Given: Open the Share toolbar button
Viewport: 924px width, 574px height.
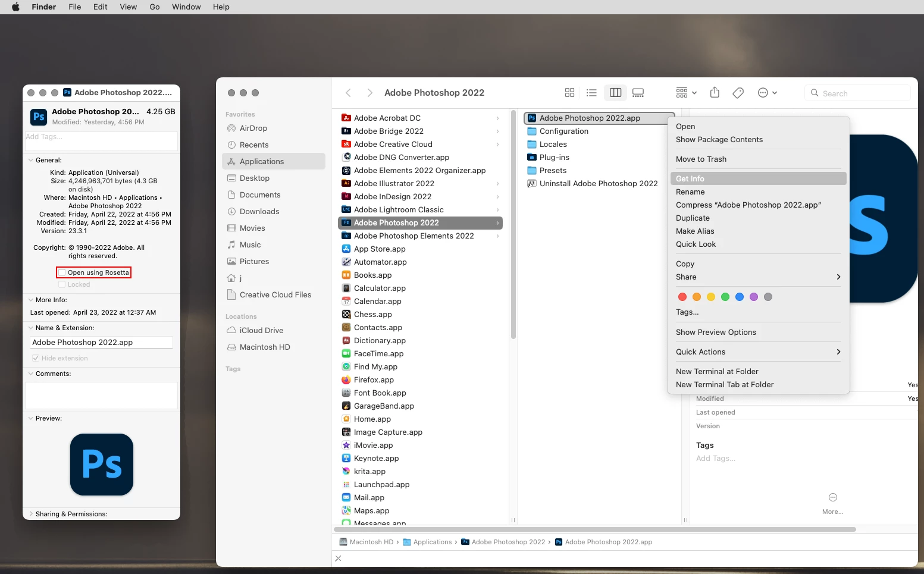Looking at the screenshot, I should (x=715, y=93).
